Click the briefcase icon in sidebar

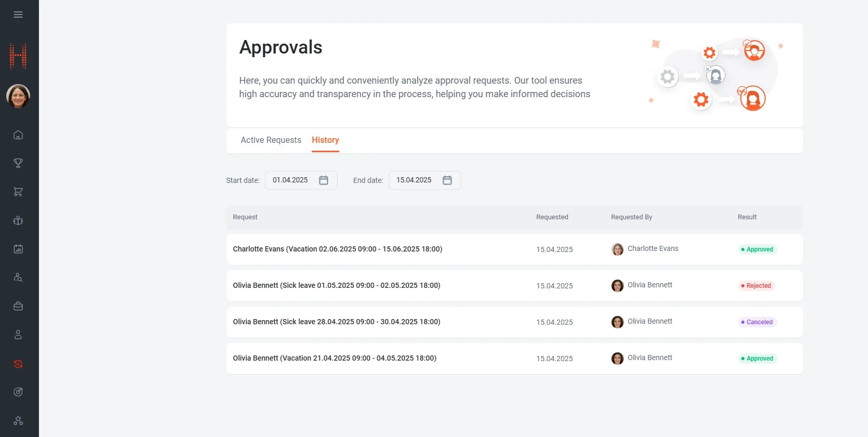tap(18, 306)
